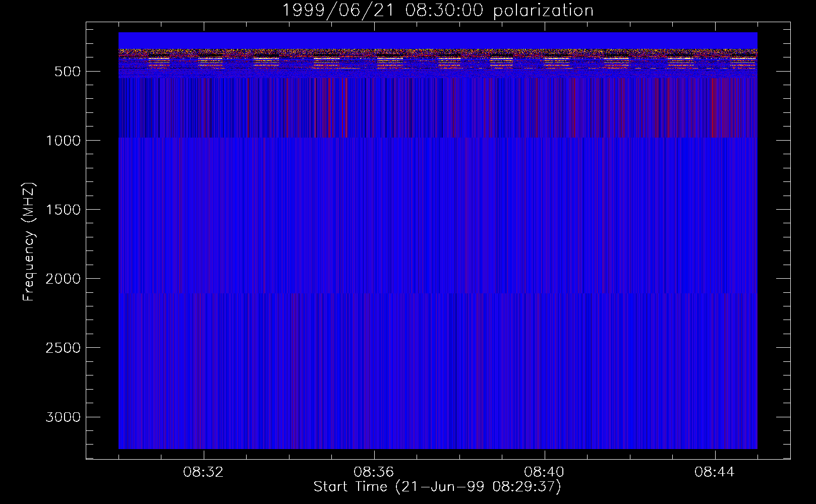Select the 'Frequency (MHZ)' y-axis label

pos(29,242)
